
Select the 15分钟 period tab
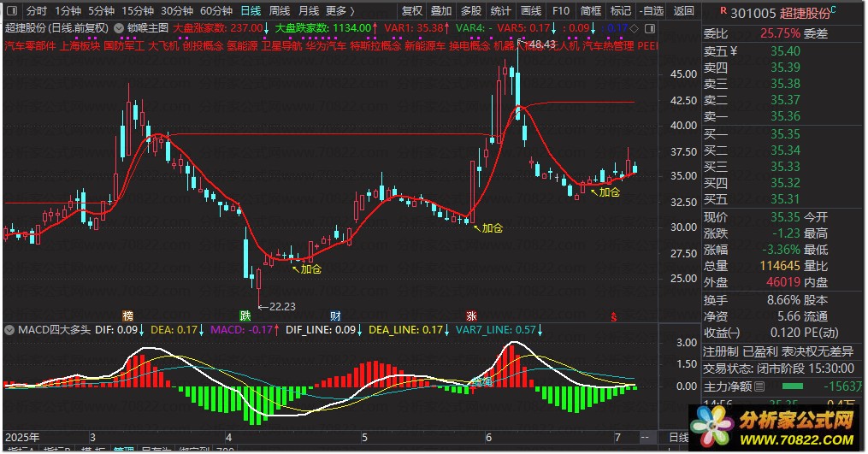138,10
